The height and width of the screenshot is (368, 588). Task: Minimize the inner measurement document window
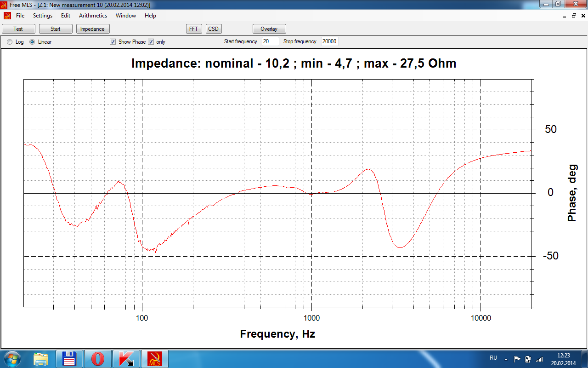coord(565,16)
